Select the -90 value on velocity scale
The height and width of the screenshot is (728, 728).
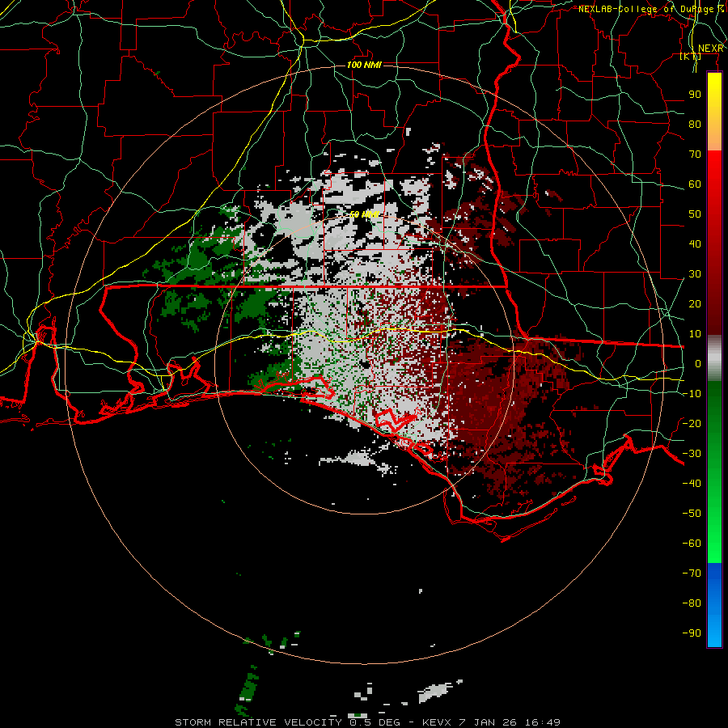pos(692,633)
